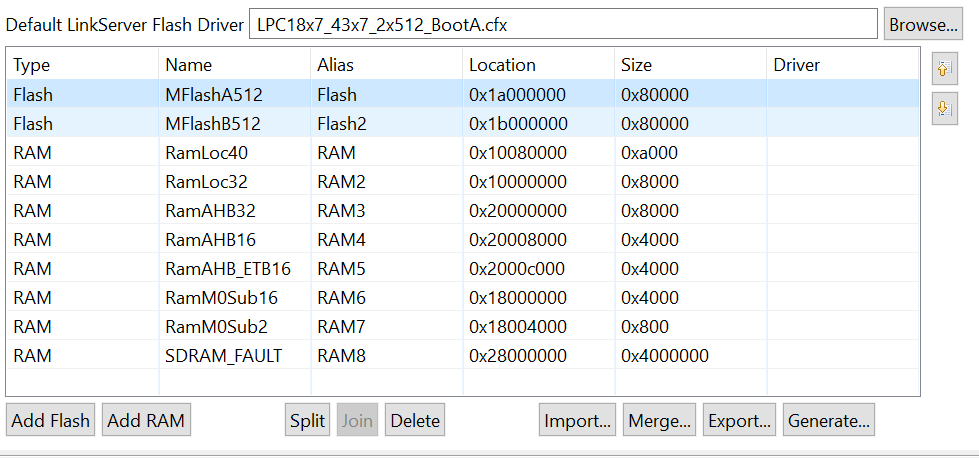Click the Generate... button
979x458 pixels.
(x=829, y=421)
